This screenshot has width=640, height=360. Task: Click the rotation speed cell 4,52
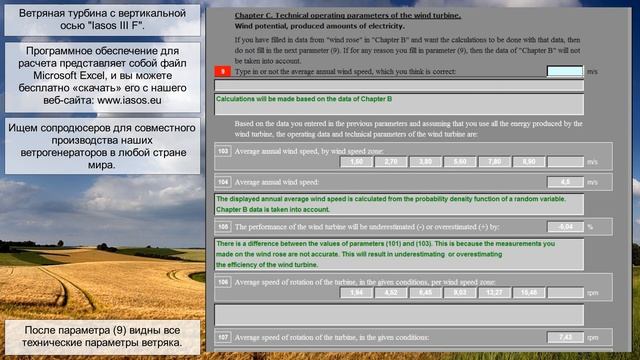coord(391,293)
